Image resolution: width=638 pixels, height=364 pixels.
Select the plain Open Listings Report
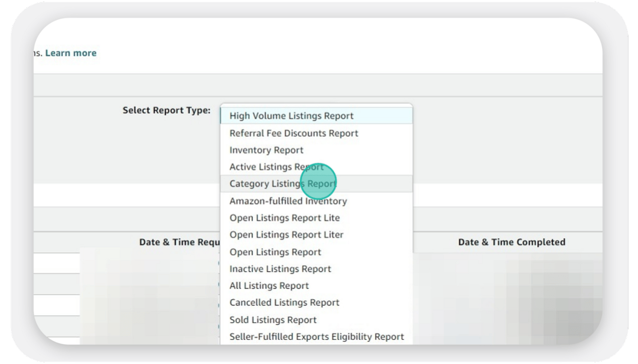(x=316, y=252)
